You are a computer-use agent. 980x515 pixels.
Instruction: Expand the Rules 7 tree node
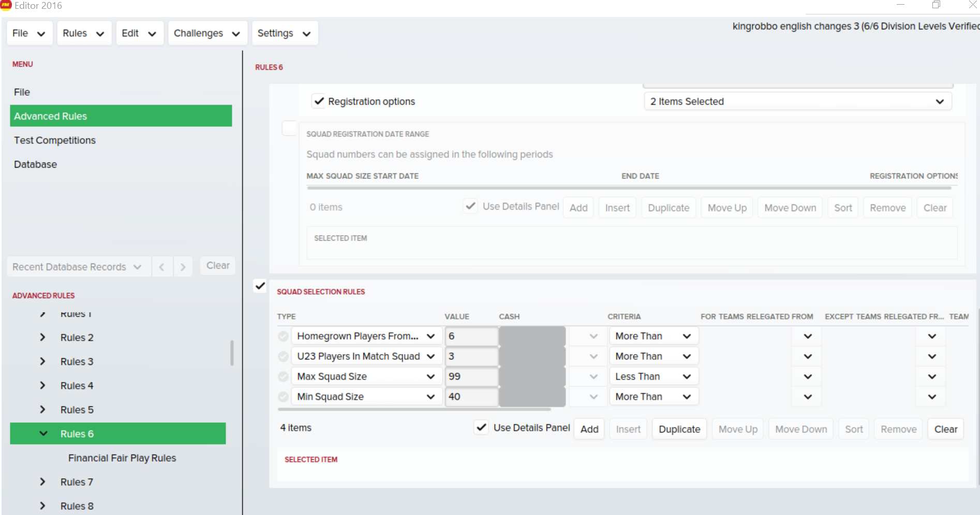click(x=43, y=482)
